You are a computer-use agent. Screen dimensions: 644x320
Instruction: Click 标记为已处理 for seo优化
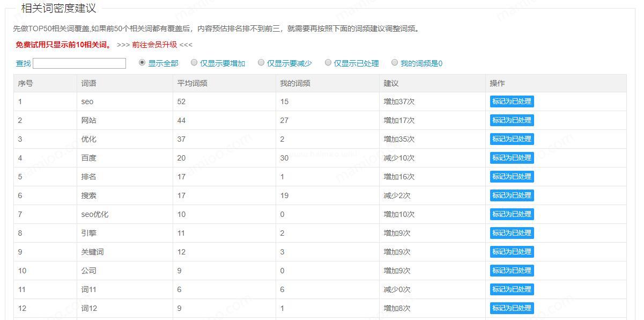tap(512, 214)
